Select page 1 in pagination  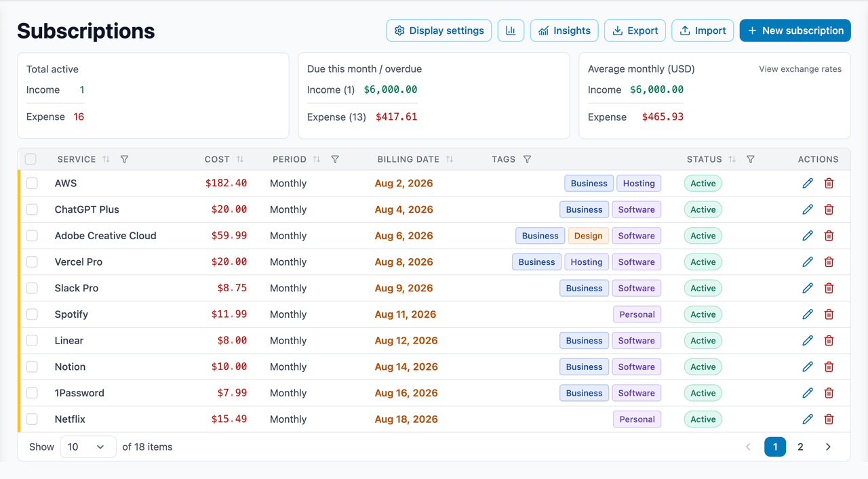coord(775,446)
